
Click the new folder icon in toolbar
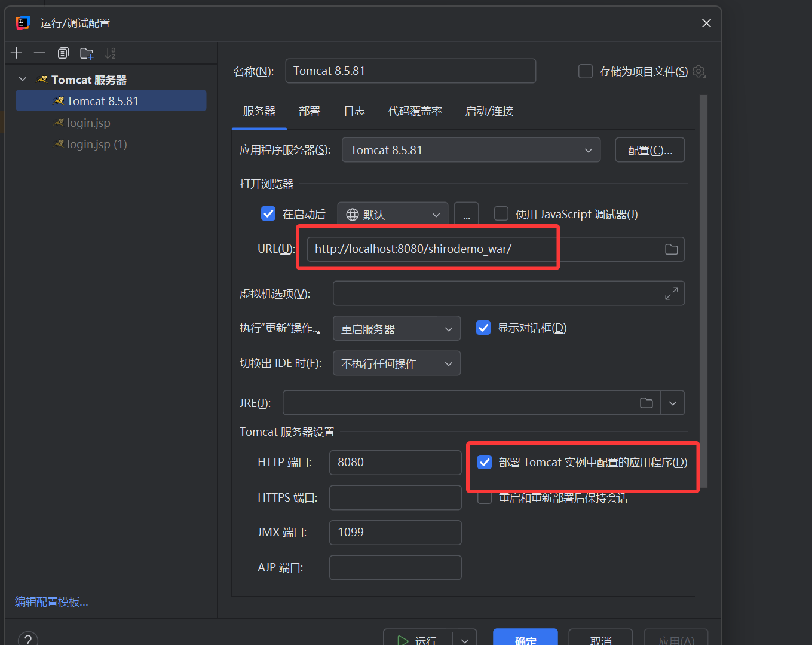coord(87,53)
